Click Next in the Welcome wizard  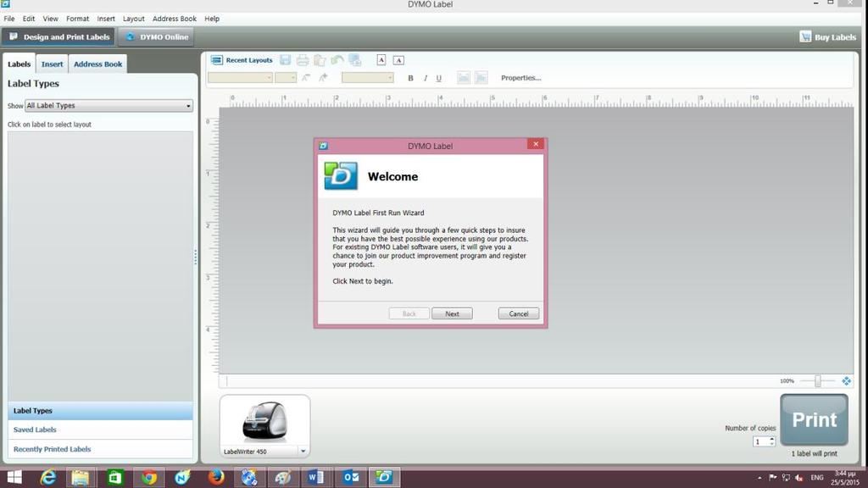452,313
